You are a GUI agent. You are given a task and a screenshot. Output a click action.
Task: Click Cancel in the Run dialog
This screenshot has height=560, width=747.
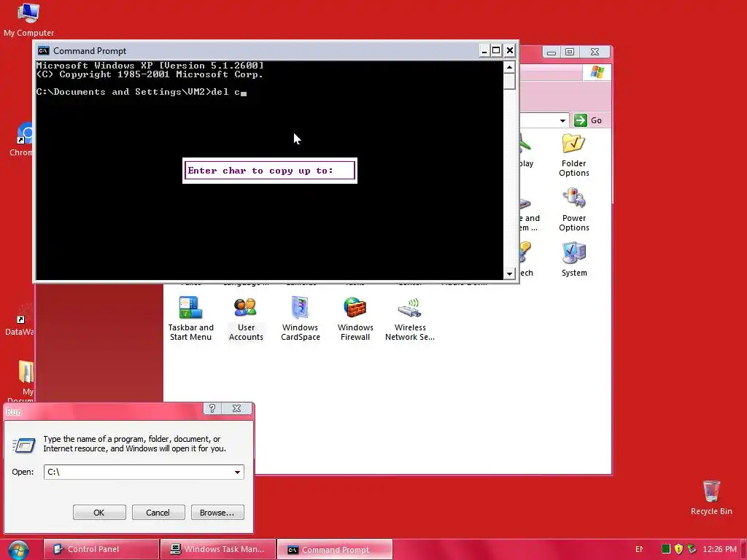(x=158, y=513)
